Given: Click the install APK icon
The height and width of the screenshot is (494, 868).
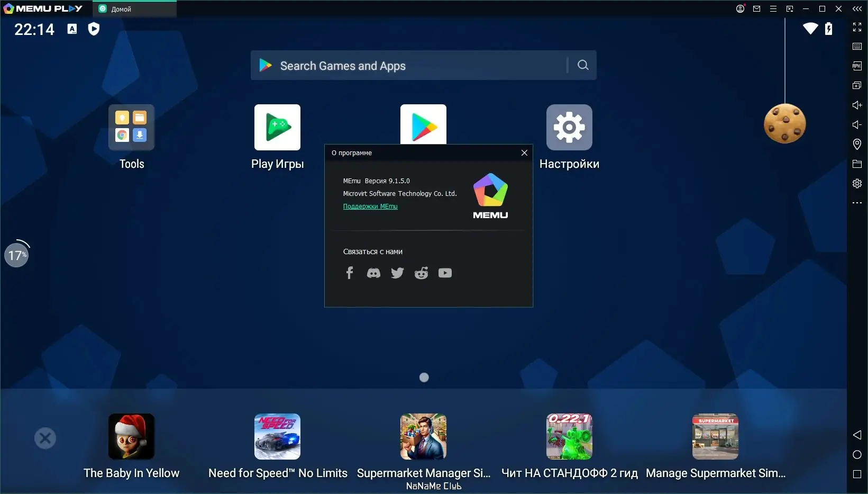Looking at the screenshot, I should (857, 66).
